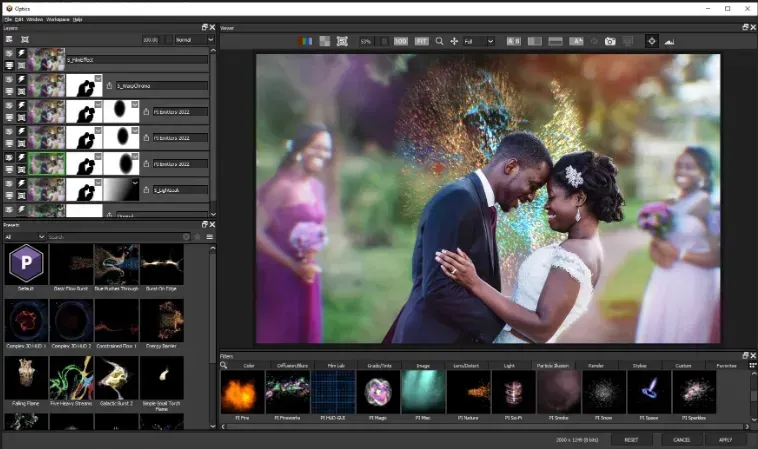Open the Workspace menu
Viewport: 758px width, 449px height.
pyautogui.click(x=58, y=19)
